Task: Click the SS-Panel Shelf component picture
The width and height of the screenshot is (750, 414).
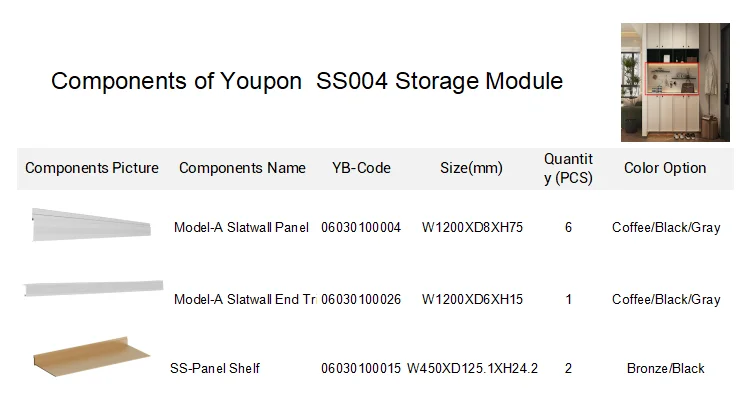Action: pos(90,354)
